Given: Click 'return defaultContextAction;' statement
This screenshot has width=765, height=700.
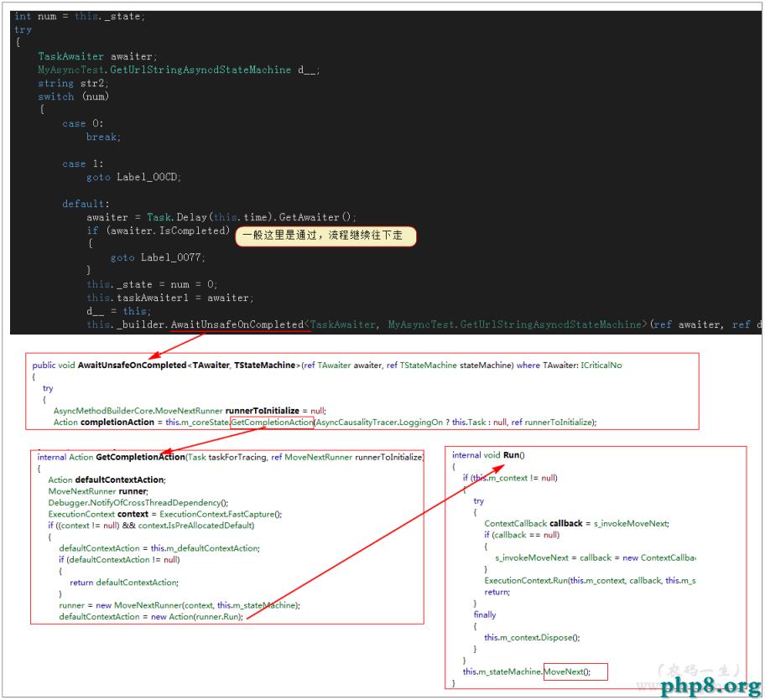Looking at the screenshot, I should [124, 583].
